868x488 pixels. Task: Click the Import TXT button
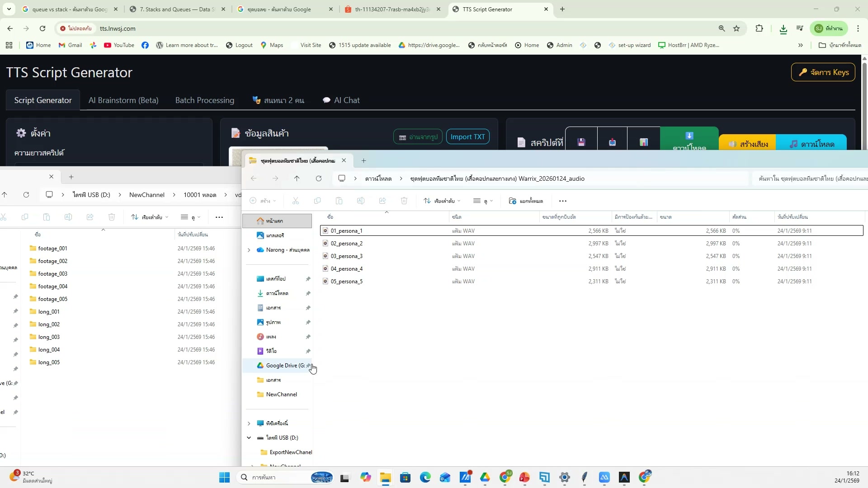tap(467, 136)
